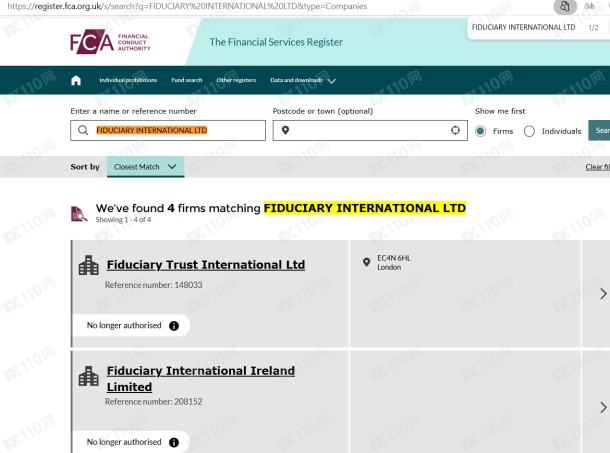Click 'Showing 1 - 4 of 4' text
Screen dimensions: 610x453
coord(123,219)
